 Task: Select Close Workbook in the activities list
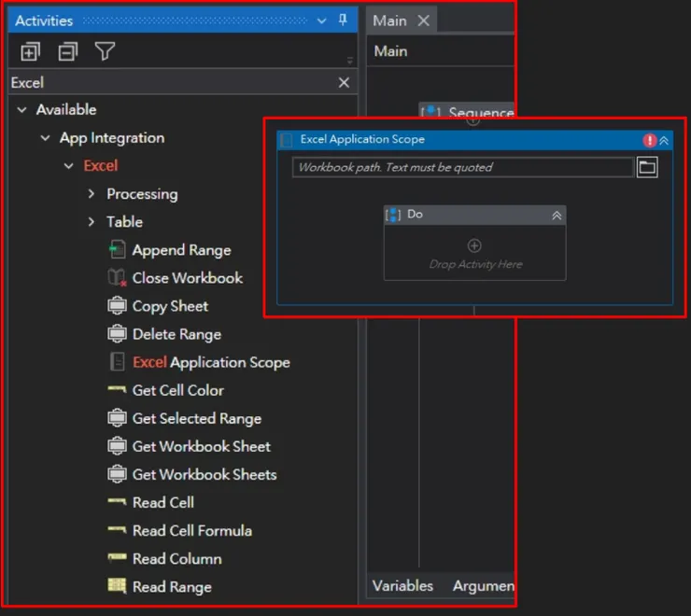click(188, 278)
